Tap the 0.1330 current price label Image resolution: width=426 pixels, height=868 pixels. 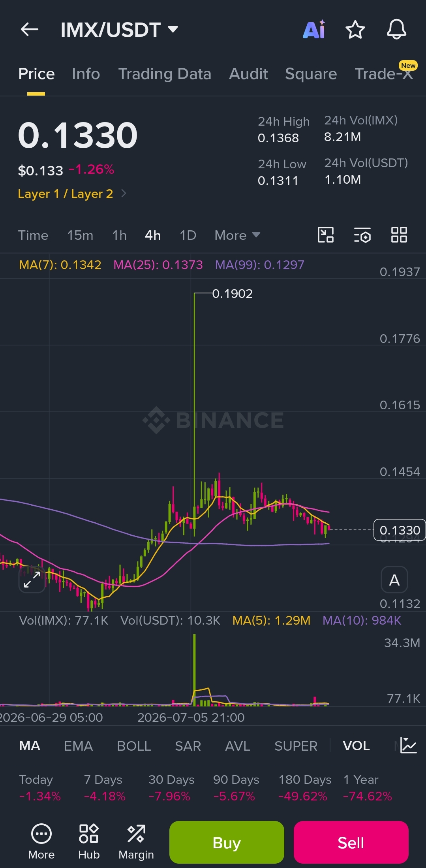click(400, 530)
